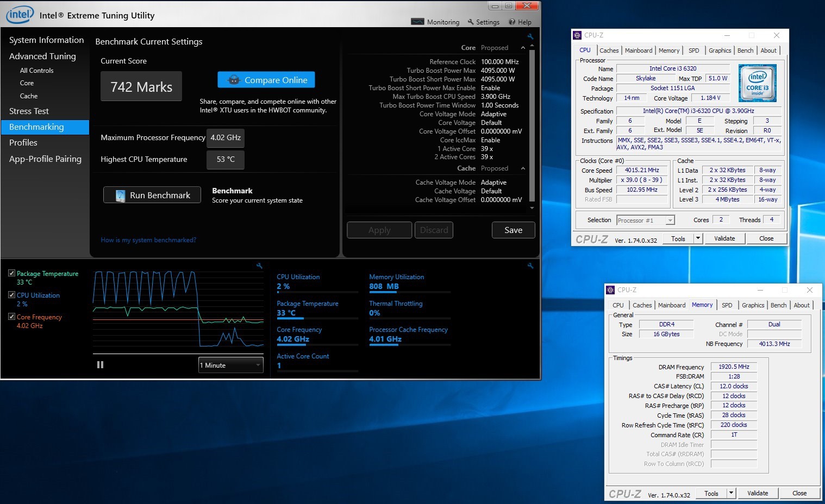Click Core Speed 4015.21 MHz field

(x=642, y=170)
